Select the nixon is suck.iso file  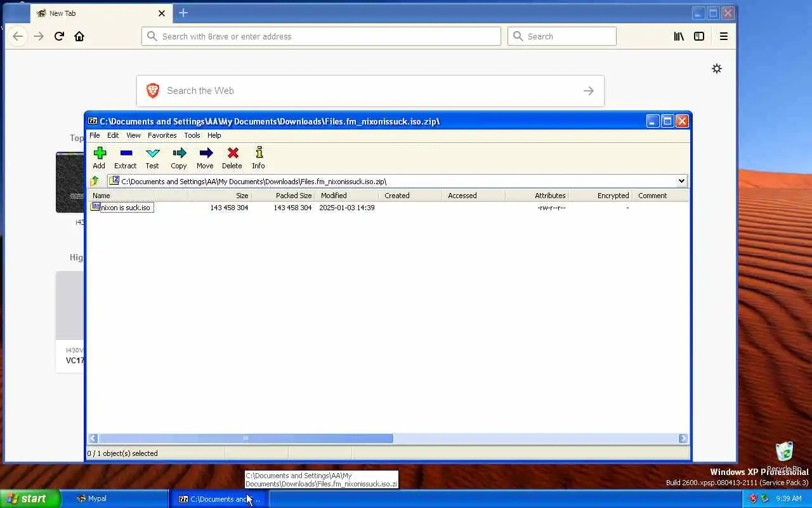coord(121,208)
